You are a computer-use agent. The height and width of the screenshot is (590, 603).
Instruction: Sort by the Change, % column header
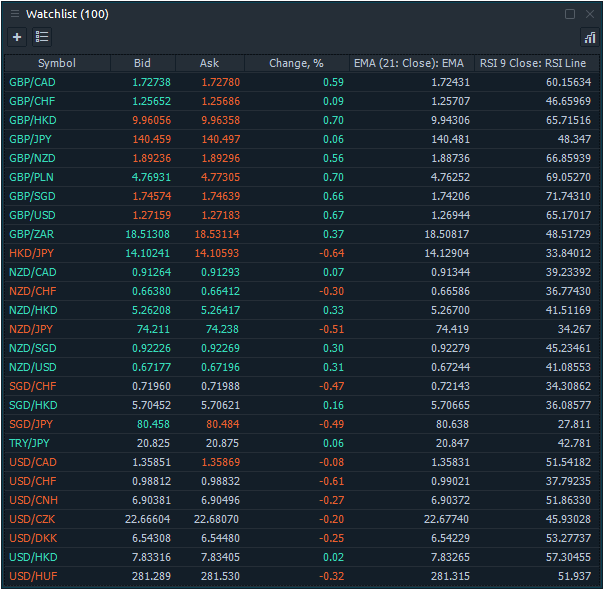pos(296,63)
